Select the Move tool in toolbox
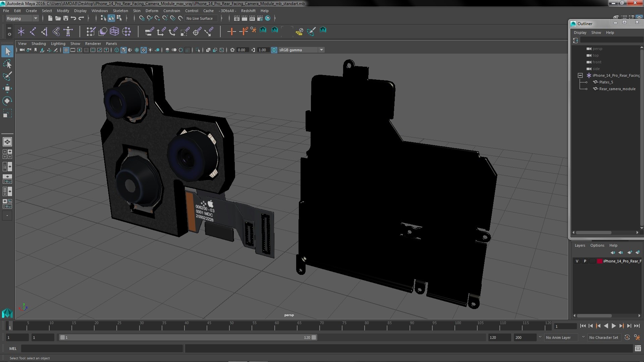Screen dimensions: 644x362 [7, 88]
